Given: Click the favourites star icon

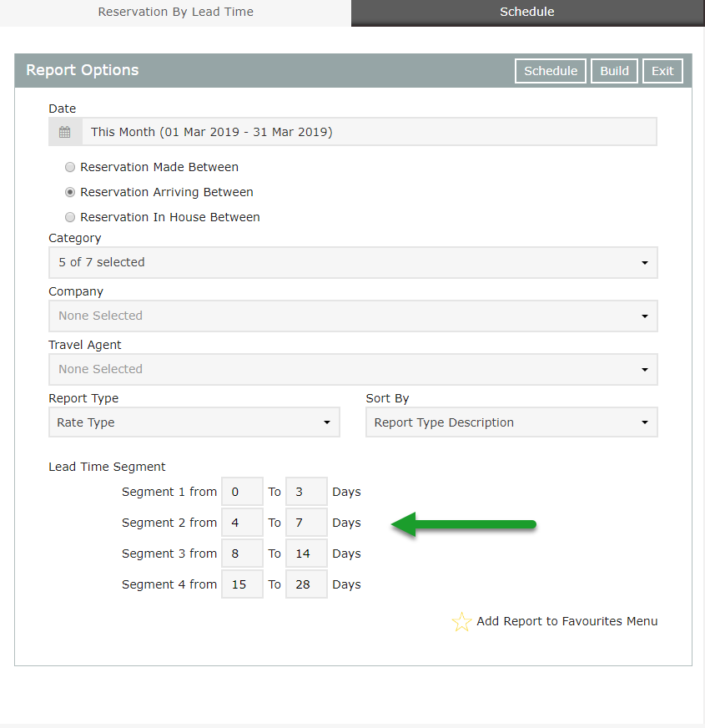Looking at the screenshot, I should coord(461,622).
